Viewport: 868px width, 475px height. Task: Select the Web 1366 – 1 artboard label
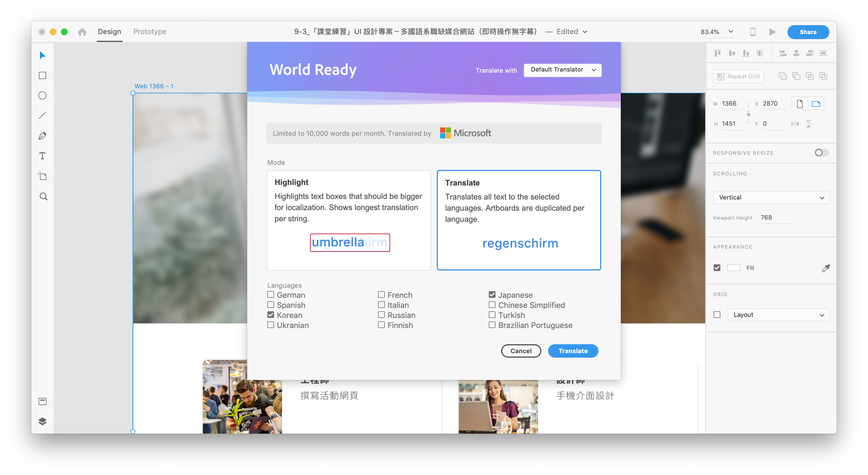coord(154,86)
